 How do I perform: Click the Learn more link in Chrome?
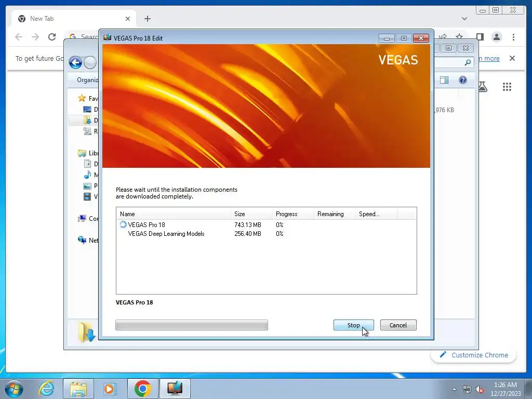(x=488, y=58)
